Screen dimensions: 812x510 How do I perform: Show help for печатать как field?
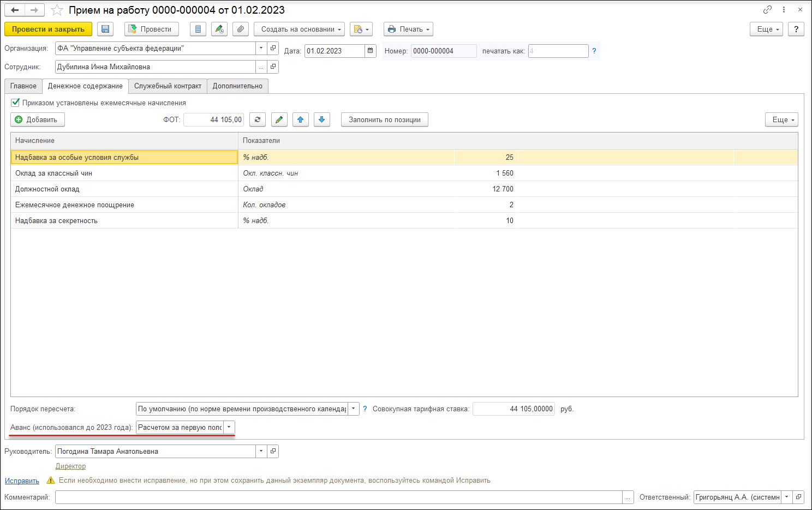click(x=594, y=51)
